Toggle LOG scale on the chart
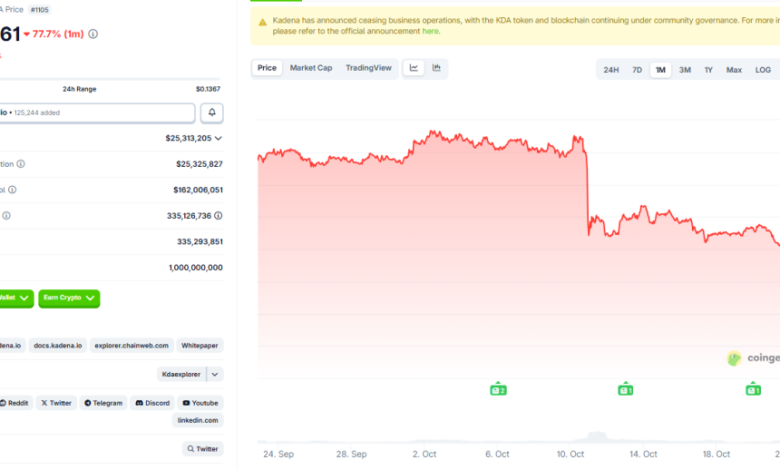The image size is (780, 470). (762, 70)
